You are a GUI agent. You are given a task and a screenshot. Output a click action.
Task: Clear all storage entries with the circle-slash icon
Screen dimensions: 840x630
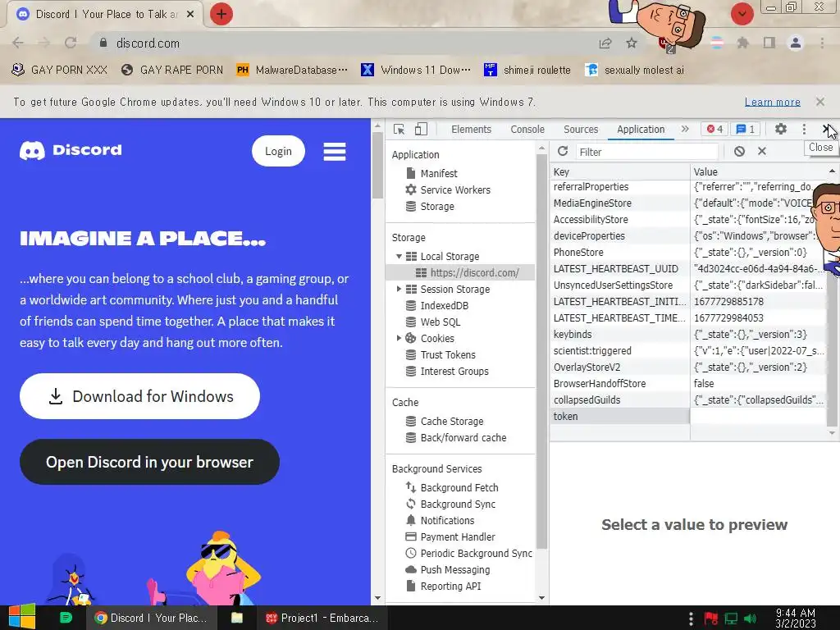739,152
